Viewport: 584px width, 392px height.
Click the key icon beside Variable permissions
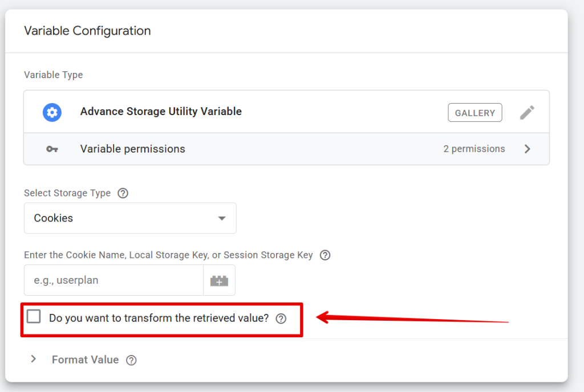pos(52,149)
